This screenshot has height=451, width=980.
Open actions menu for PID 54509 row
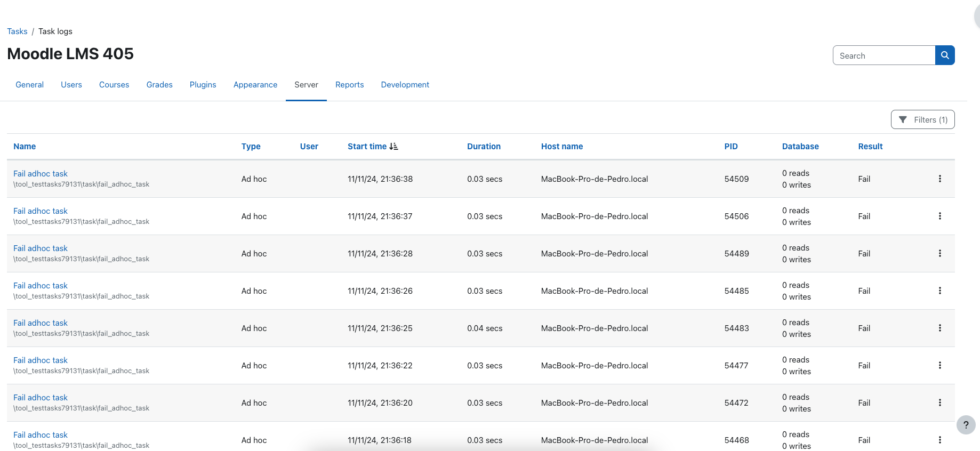940,179
